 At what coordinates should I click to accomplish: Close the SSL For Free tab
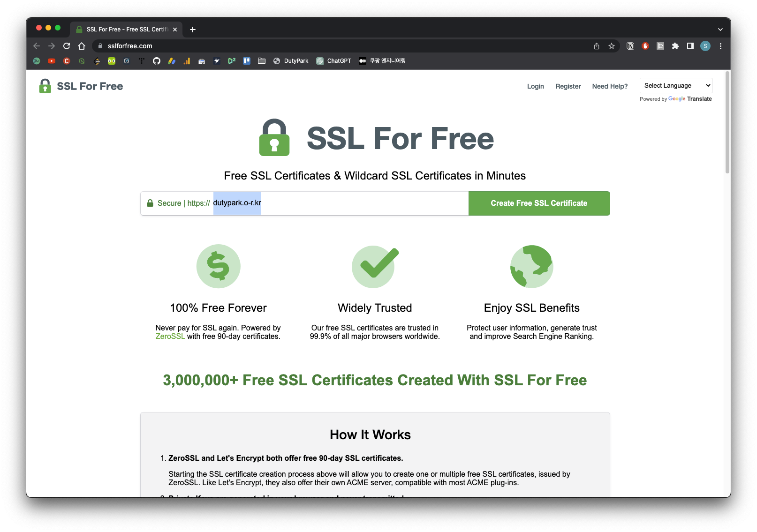(175, 29)
